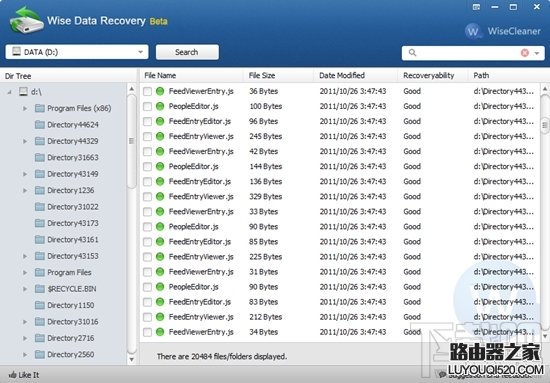Click folder icon for Directory1150
Image resolution: width=550 pixels, height=383 pixels.
tap(40, 305)
